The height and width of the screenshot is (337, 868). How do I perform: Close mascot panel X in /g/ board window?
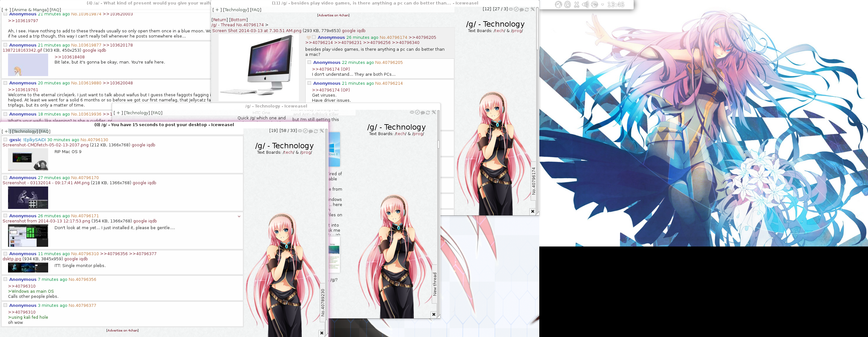click(x=434, y=315)
